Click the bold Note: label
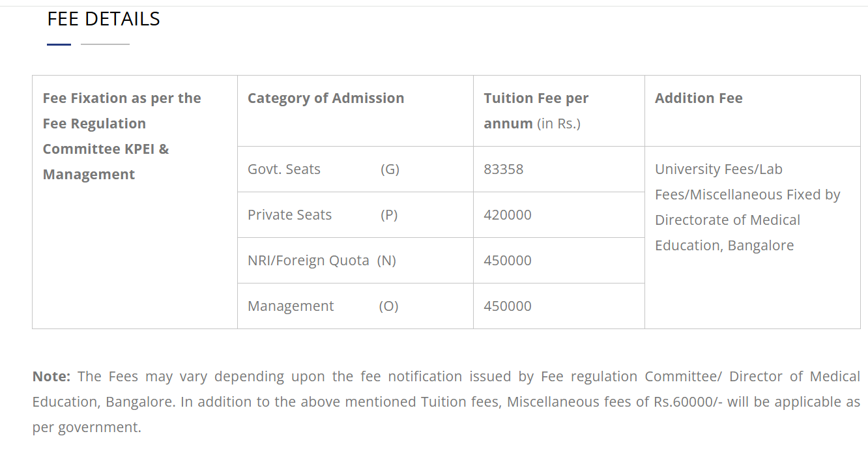The width and height of the screenshot is (868, 451). 51,377
